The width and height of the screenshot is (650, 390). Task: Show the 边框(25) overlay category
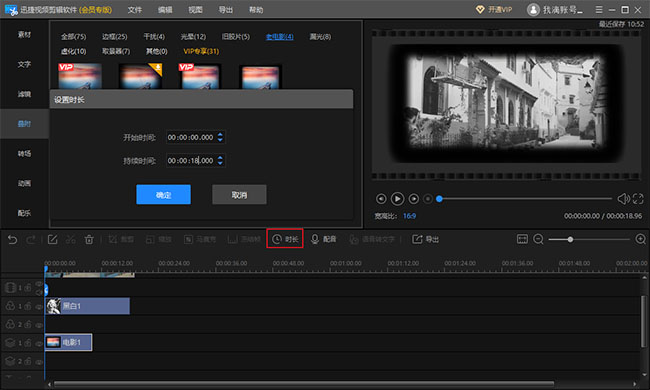[x=114, y=37]
